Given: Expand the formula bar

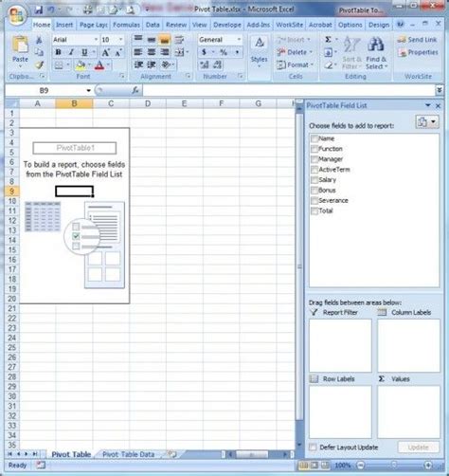Looking at the screenshot, I should 440,91.
